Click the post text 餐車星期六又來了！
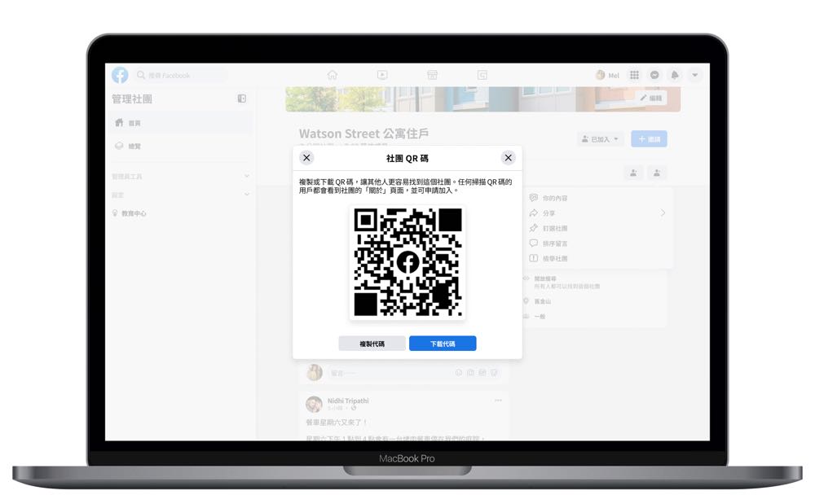 (x=337, y=423)
